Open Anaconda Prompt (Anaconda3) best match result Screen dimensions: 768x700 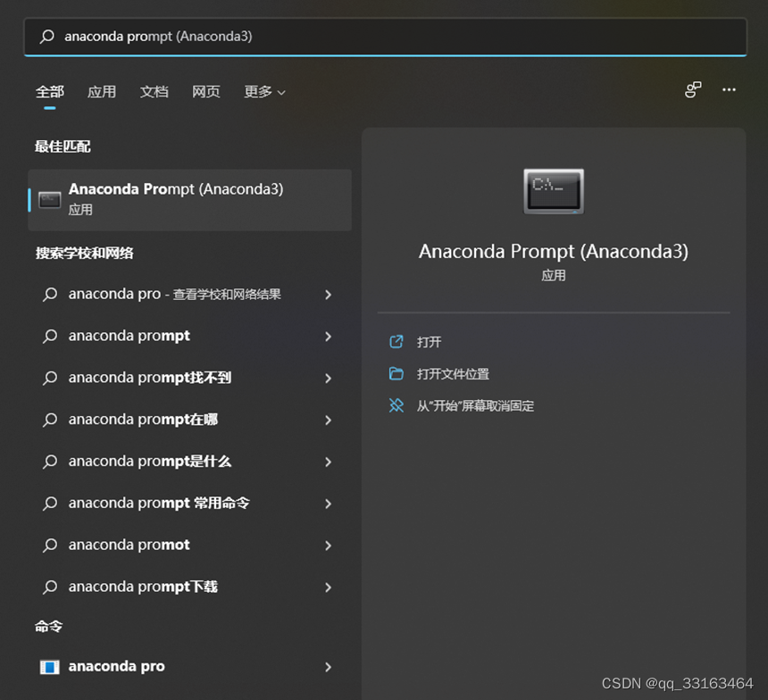coord(190,200)
